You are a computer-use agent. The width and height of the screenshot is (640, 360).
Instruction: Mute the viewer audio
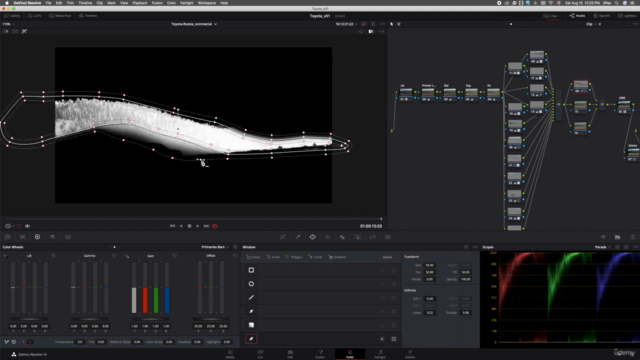(28, 226)
